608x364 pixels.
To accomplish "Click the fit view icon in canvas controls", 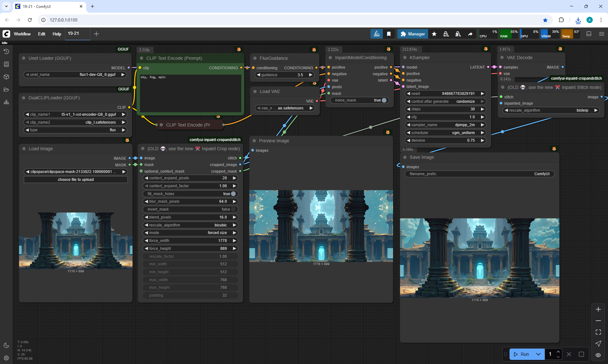I will point(598,332).
